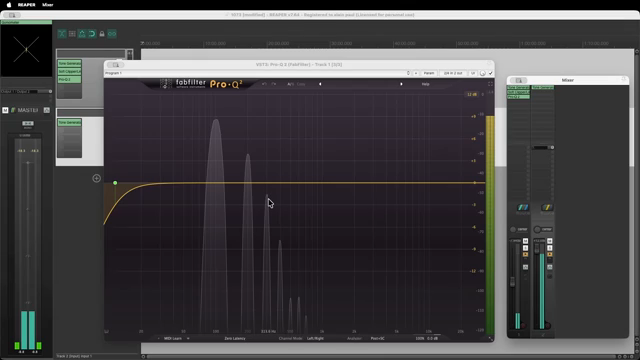
Task: Mute first mixer strip
Action: click(525, 241)
